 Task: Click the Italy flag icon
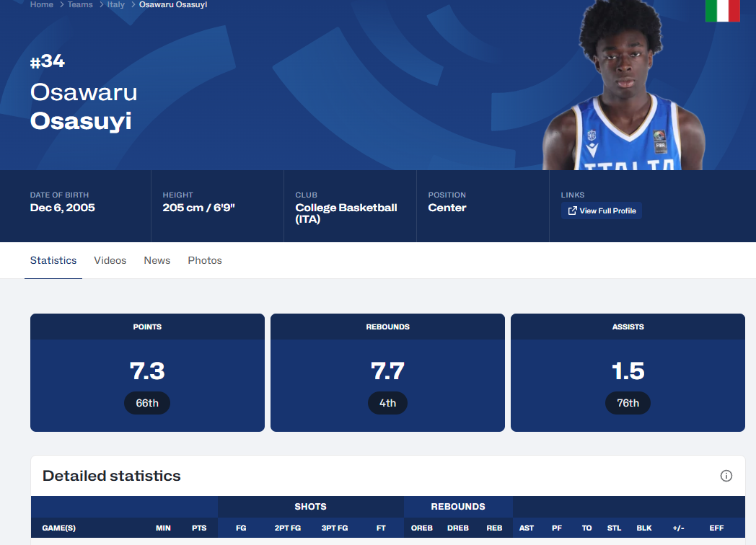pyautogui.click(x=722, y=11)
